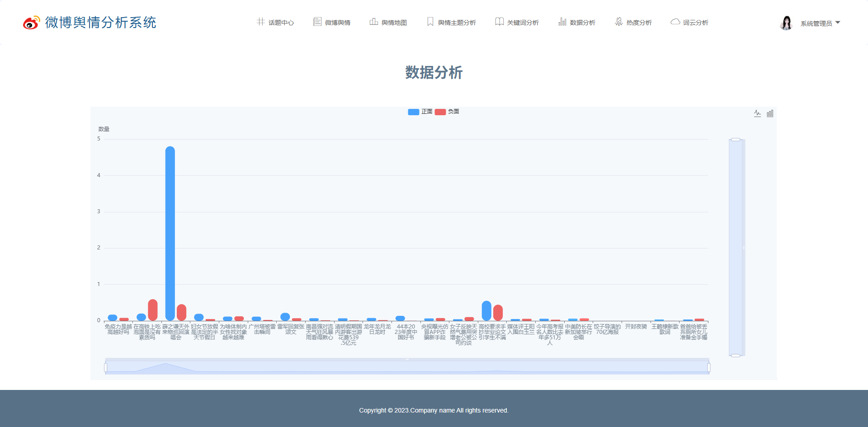This screenshot has width=868, height=427.
Task: Click the 开封夜骑 axis label
Action: [636, 327]
